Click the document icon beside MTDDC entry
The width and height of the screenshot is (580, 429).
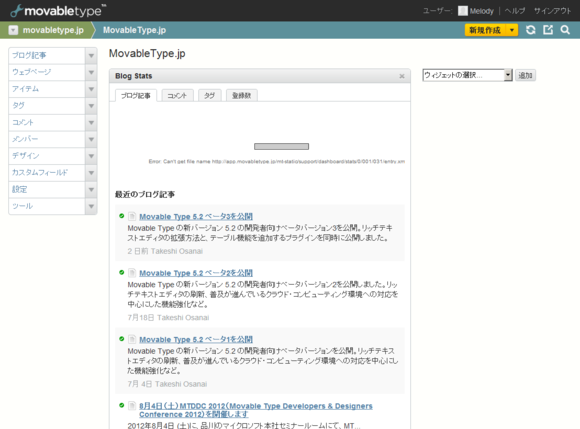click(x=132, y=405)
